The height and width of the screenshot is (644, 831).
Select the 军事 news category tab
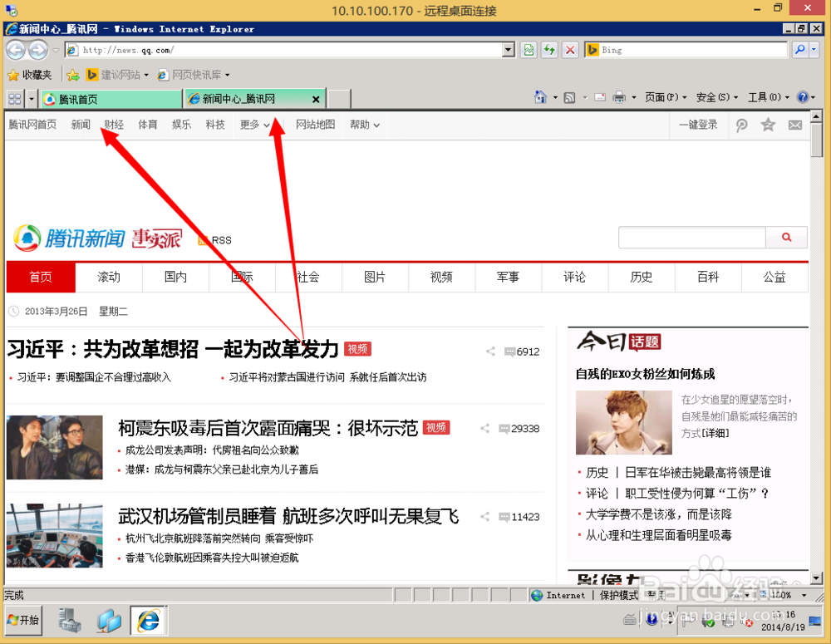(508, 278)
